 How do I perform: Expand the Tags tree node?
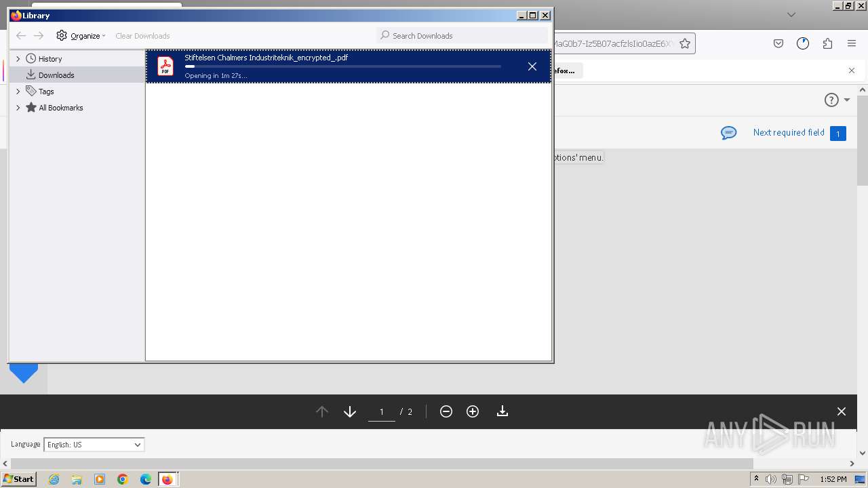tap(18, 91)
